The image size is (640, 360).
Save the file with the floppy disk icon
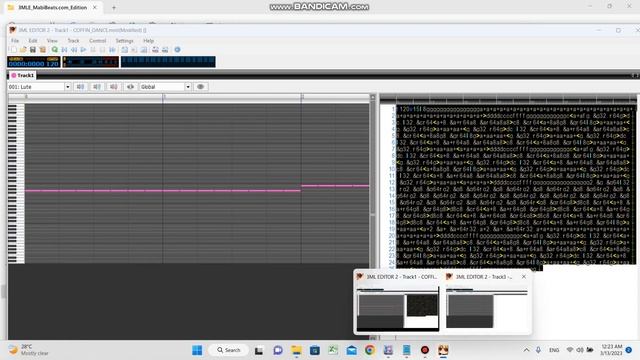pos(33,50)
